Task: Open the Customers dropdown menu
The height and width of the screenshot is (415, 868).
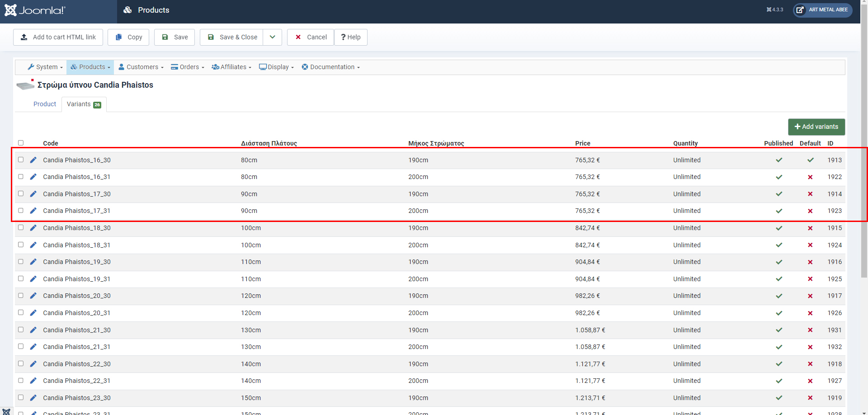Action: (141, 67)
